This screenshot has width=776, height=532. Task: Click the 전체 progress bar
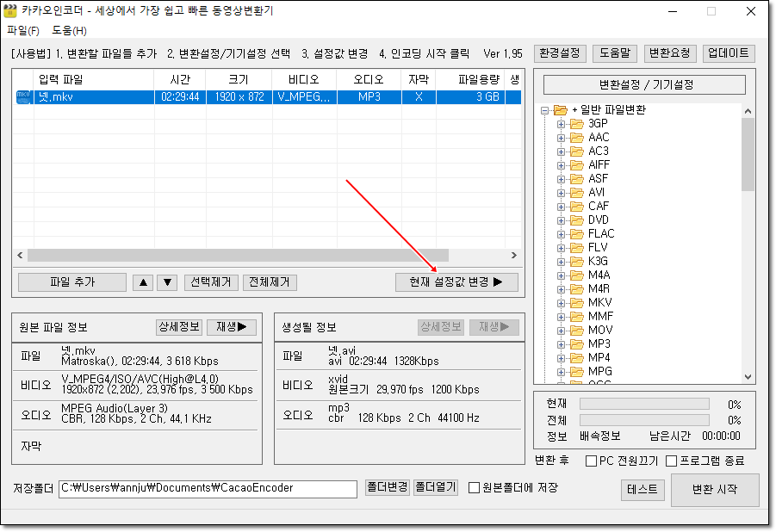pyautogui.click(x=644, y=420)
